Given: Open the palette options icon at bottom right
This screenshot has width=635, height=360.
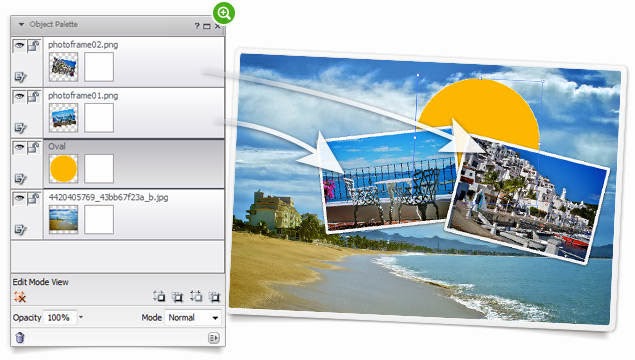Looking at the screenshot, I should pos(213,338).
